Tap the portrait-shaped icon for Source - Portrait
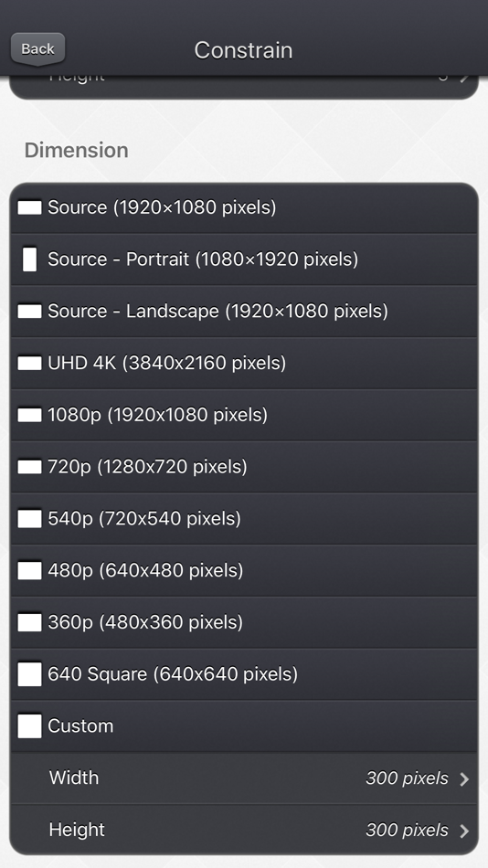This screenshot has width=488, height=868. tap(30, 259)
